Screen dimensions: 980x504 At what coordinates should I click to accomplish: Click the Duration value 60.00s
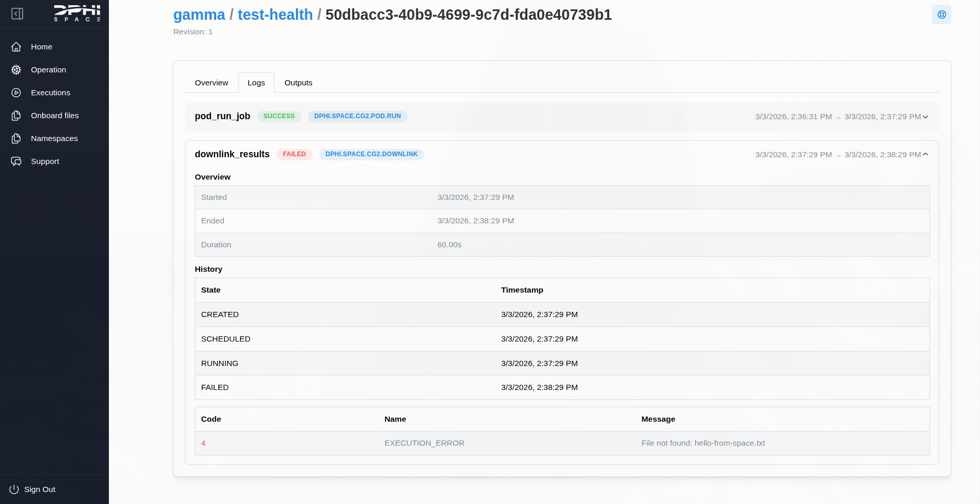click(450, 245)
